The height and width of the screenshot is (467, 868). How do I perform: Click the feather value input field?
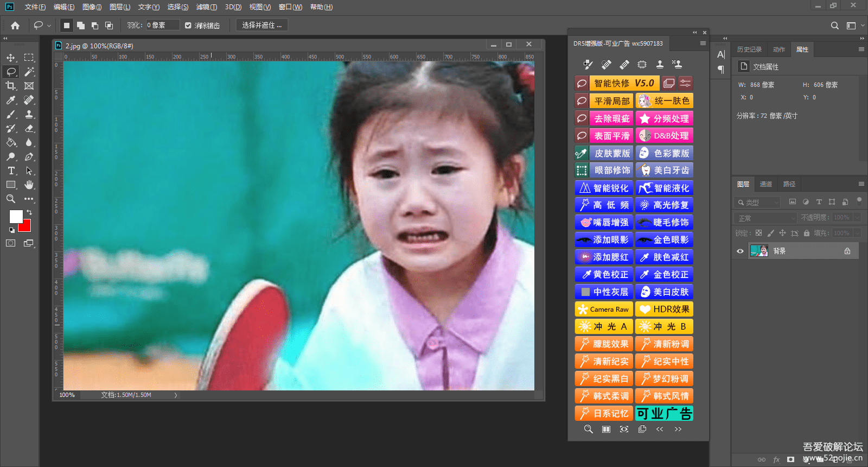[x=162, y=25]
